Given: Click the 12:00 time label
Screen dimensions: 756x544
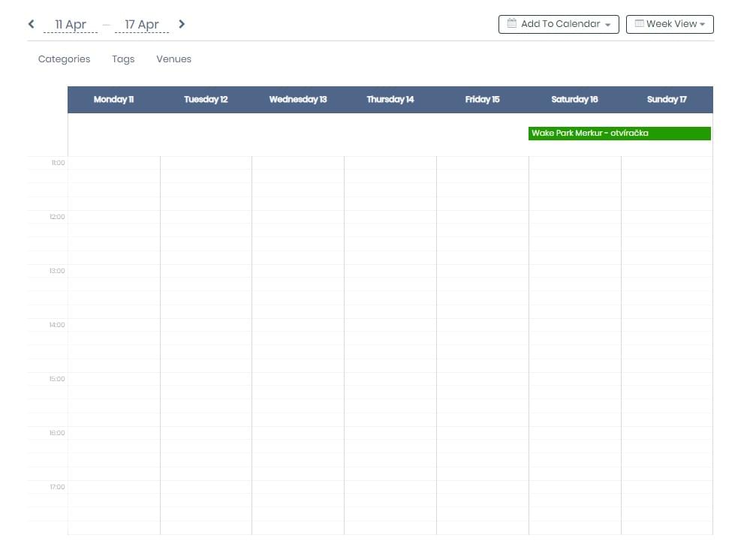Looking at the screenshot, I should (x=57, y=217).
